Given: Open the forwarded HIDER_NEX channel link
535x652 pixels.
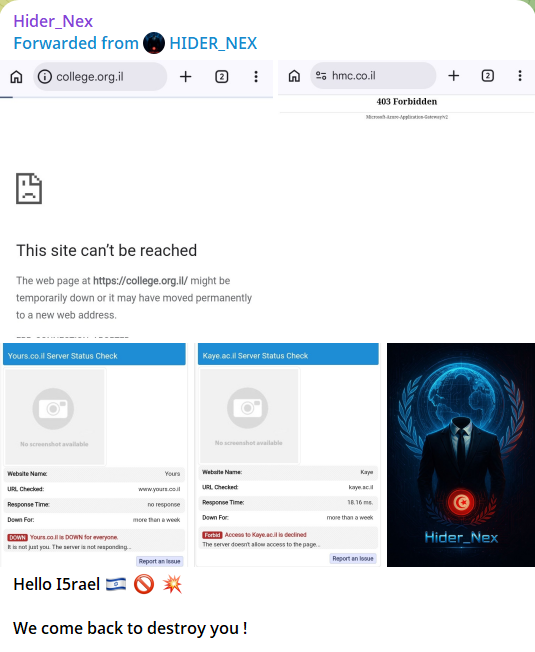Looking at the screenshot, I should point(213,43).
